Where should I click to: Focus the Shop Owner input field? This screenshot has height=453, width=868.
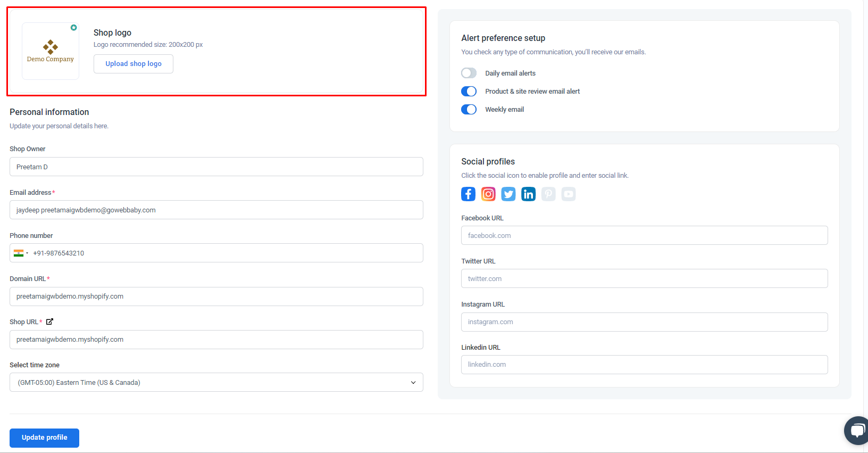(216, 167)
